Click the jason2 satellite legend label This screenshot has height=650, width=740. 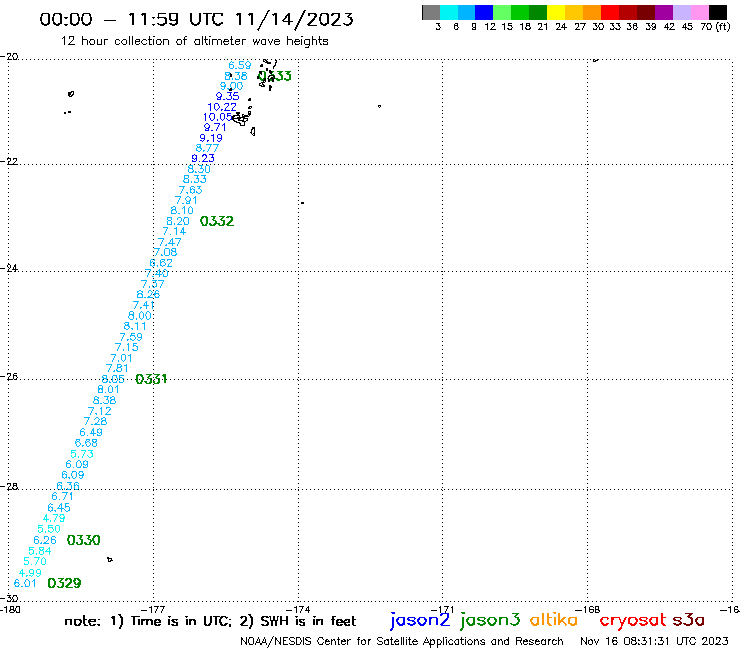pyautogui.click(x=420, y=620)
